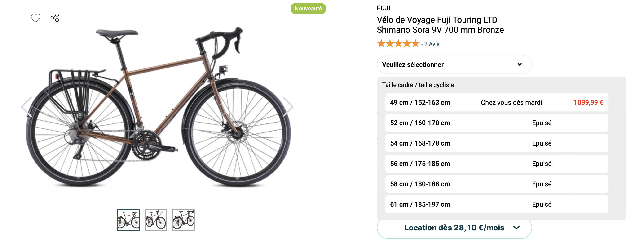The image size is (644, 246).
Task: Open the 2 Avis reviews link
Action: [432, 44]
